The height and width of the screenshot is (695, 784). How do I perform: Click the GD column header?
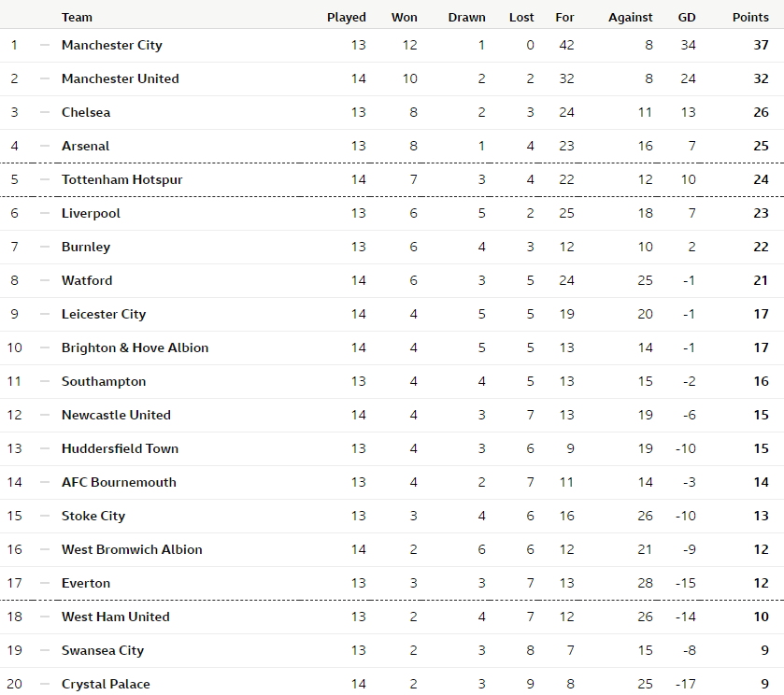[687, 17]
